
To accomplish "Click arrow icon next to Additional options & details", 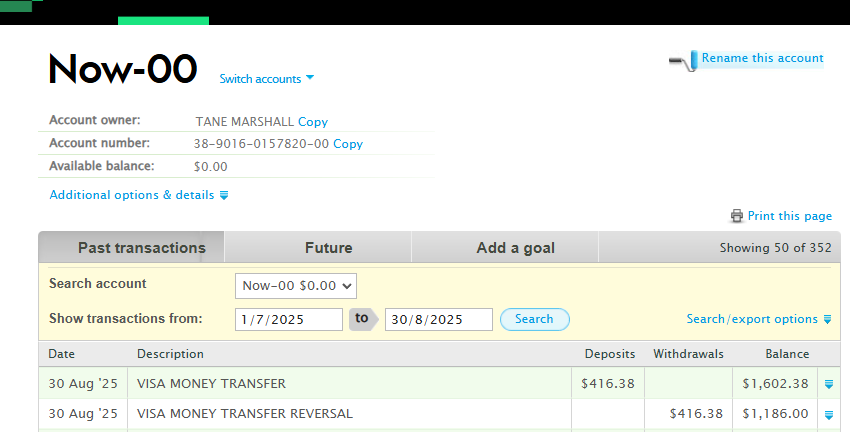I will click(224, 195).
